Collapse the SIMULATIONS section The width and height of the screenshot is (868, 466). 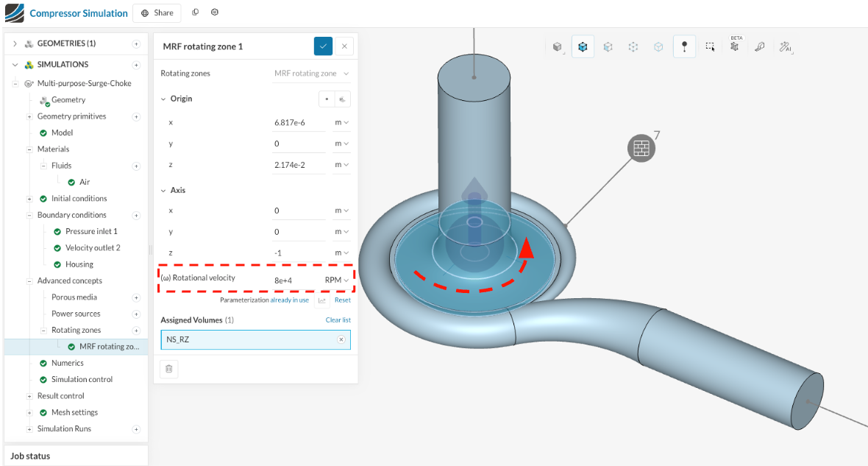tap(15, 64)
